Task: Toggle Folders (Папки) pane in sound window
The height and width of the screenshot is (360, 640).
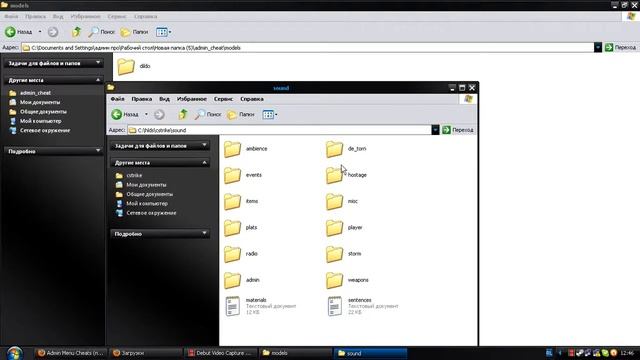Action: [241, 115]
